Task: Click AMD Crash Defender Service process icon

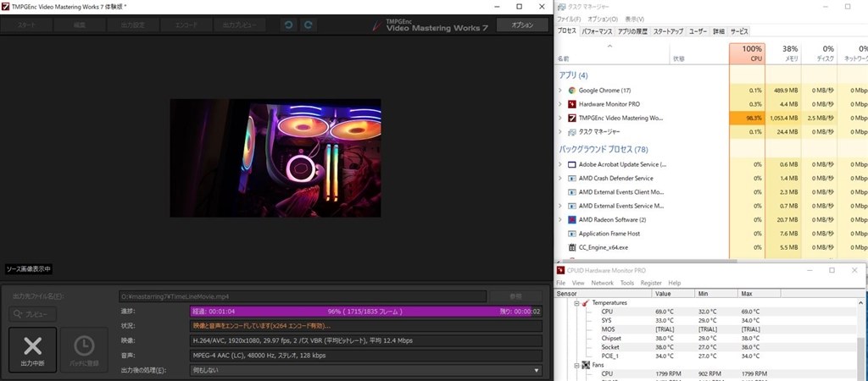Action: click(572, 178)
